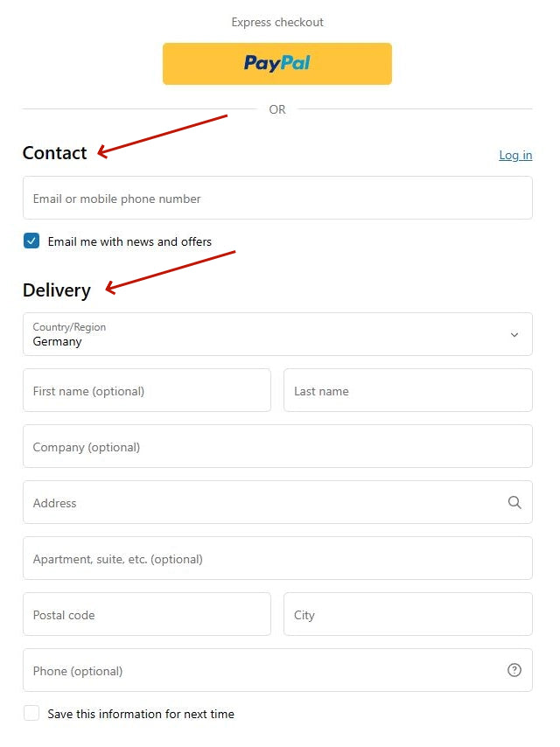This screenshot has height=747, width=560.
Task: Click the Address input field
Action: point(277,502)
